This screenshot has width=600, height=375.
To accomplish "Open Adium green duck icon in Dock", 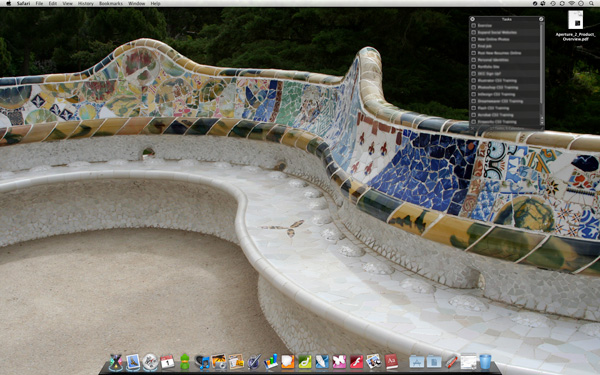I will (x=184, y=362).
